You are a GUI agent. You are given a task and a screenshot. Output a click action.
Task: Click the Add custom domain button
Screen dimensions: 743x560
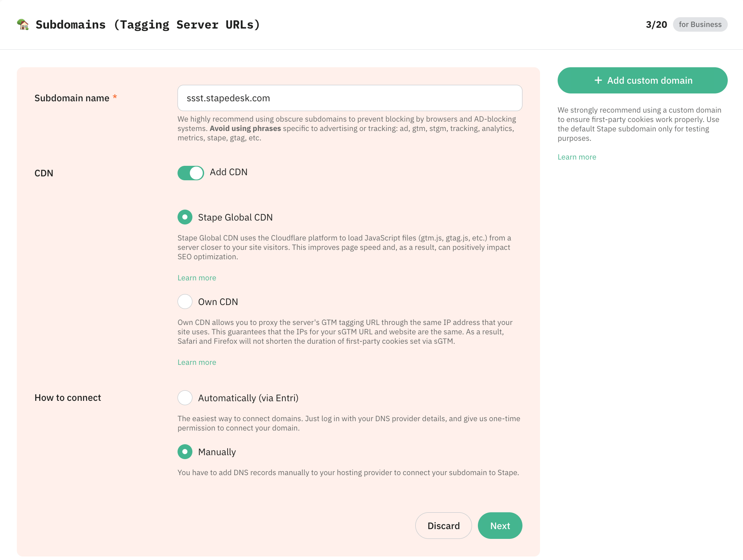point(642,80)
